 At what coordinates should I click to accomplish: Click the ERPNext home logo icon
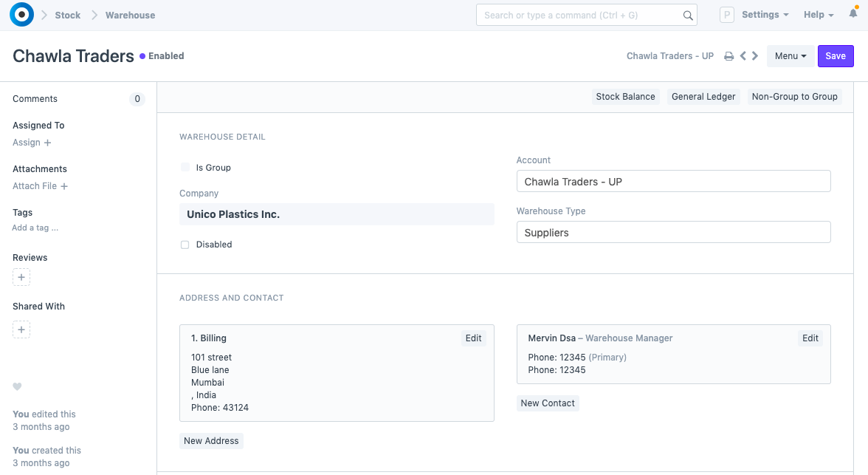(21, 15)
